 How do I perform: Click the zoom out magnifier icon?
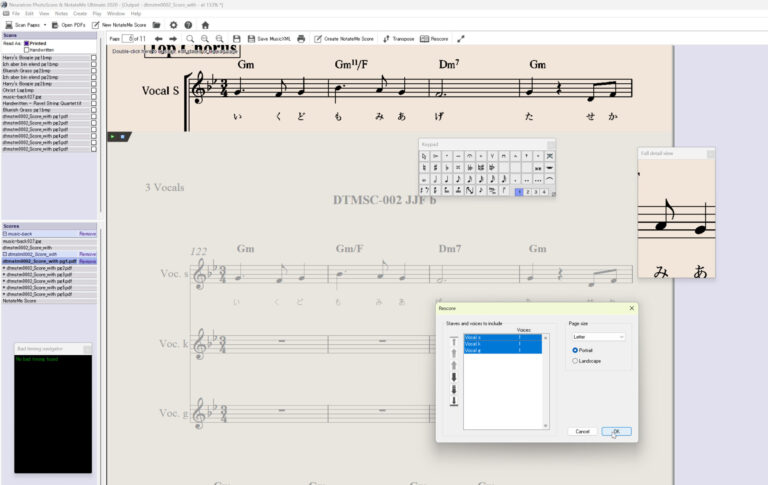(219, 39)
